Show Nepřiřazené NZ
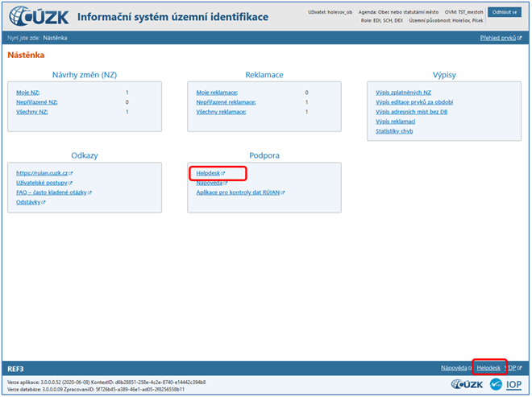 click(36, 102)
